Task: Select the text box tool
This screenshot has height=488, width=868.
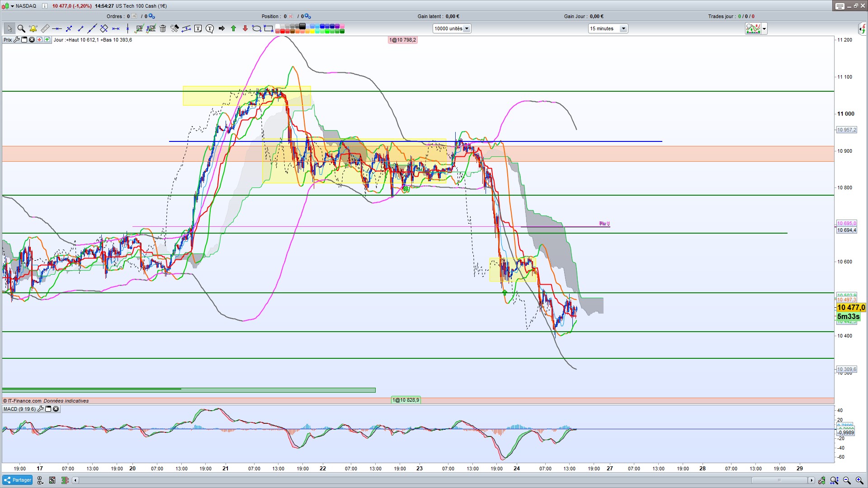Action: [x=198, y=28]
